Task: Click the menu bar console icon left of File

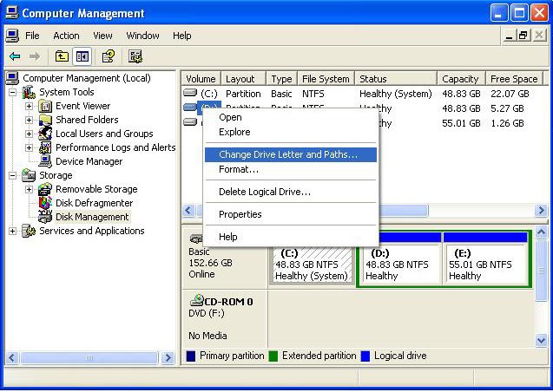Action: click(12, 36)
